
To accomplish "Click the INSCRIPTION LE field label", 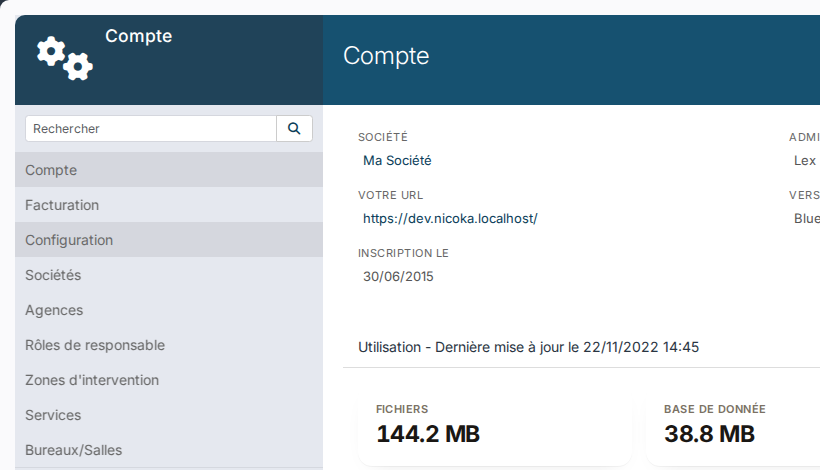I will (403, 253).
